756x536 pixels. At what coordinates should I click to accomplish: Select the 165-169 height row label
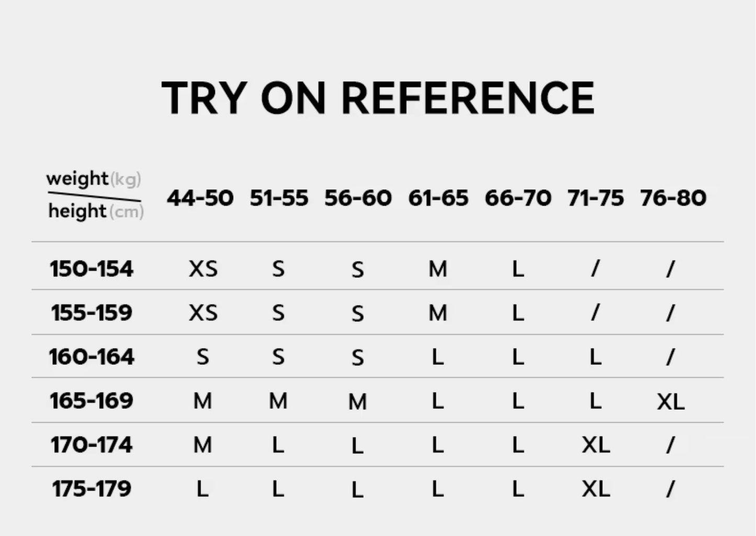pyautogui.click(x=92, y=401)
